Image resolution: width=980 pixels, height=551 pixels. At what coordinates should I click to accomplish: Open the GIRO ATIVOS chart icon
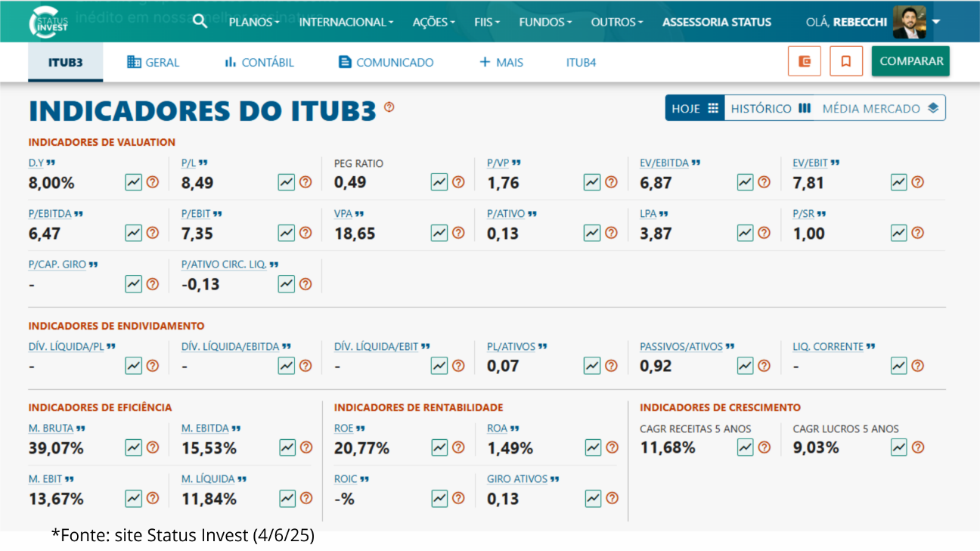pos(593,498)
